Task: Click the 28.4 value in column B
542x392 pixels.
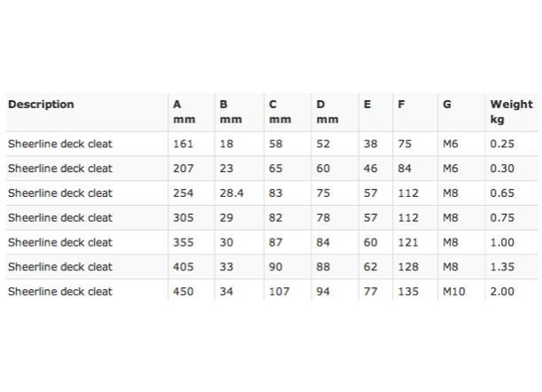Action: tap(232, 192)
